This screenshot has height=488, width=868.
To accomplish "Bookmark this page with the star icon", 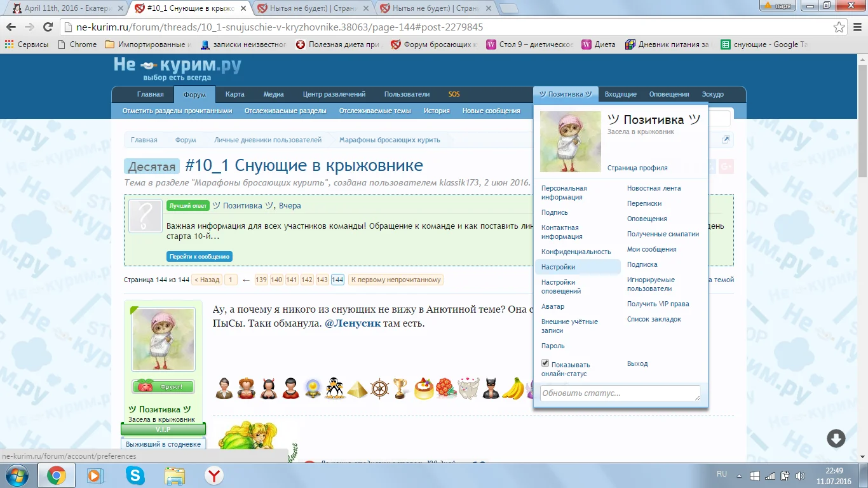I will (x=839, y=27).
